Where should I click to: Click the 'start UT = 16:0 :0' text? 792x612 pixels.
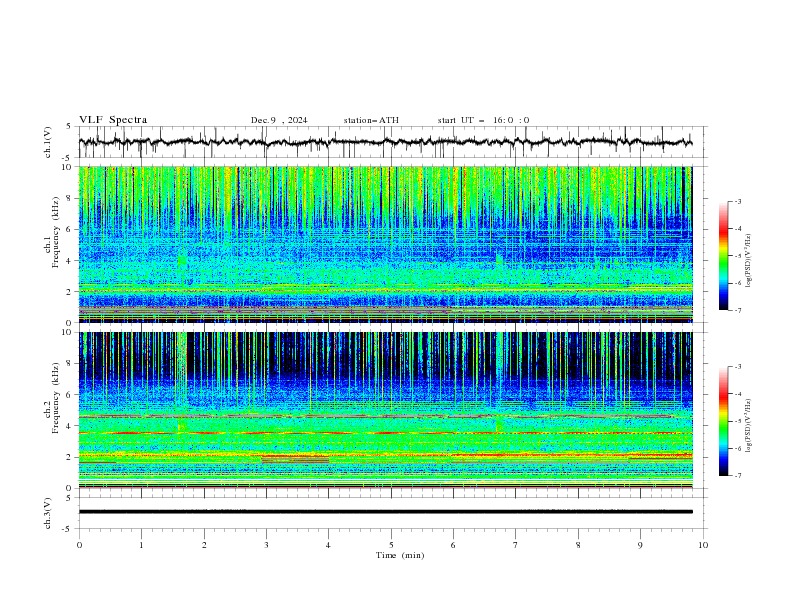click(x=483, y=120)
